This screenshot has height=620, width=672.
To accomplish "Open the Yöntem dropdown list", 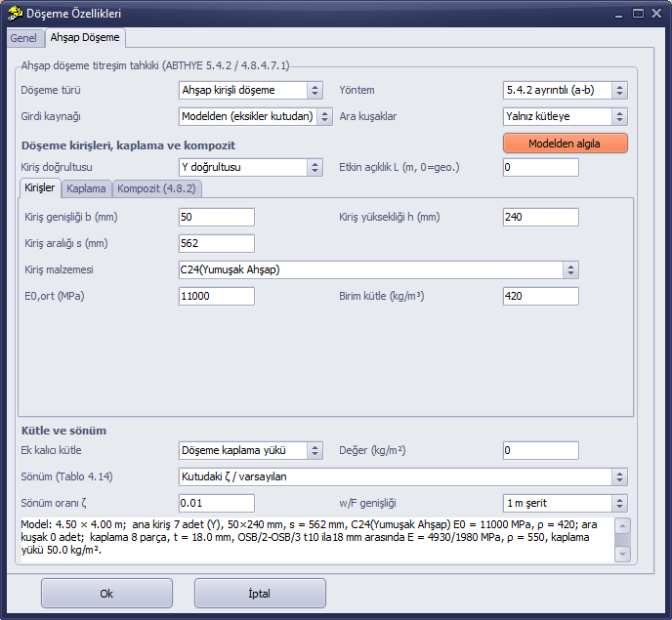I will click(566, 91).
